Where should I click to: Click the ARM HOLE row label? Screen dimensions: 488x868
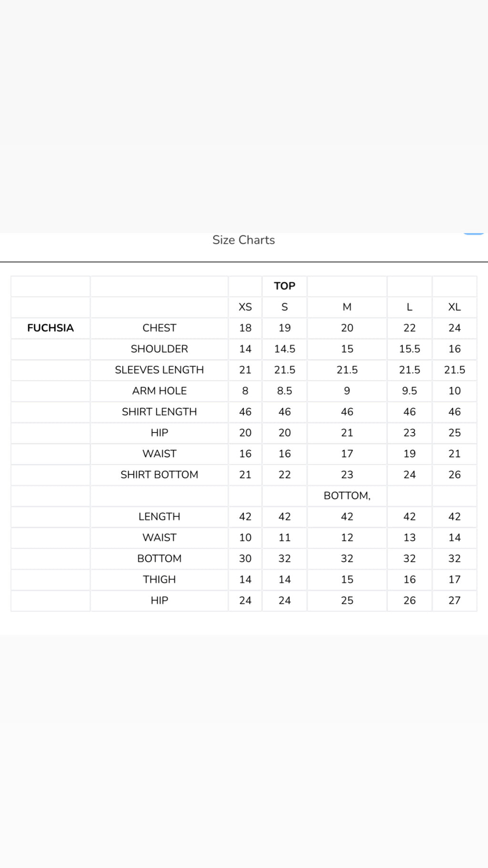[x=159, y=391]
